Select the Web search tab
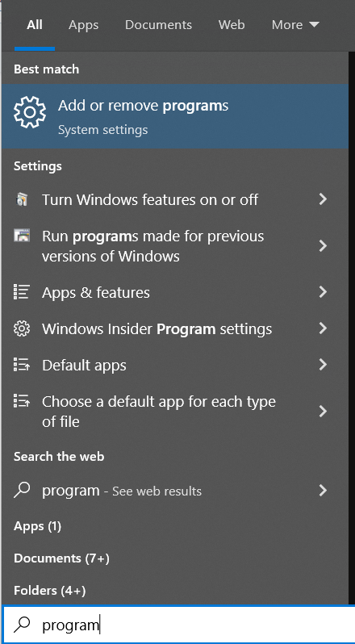The image size is (355, 644). pos(232,25)
